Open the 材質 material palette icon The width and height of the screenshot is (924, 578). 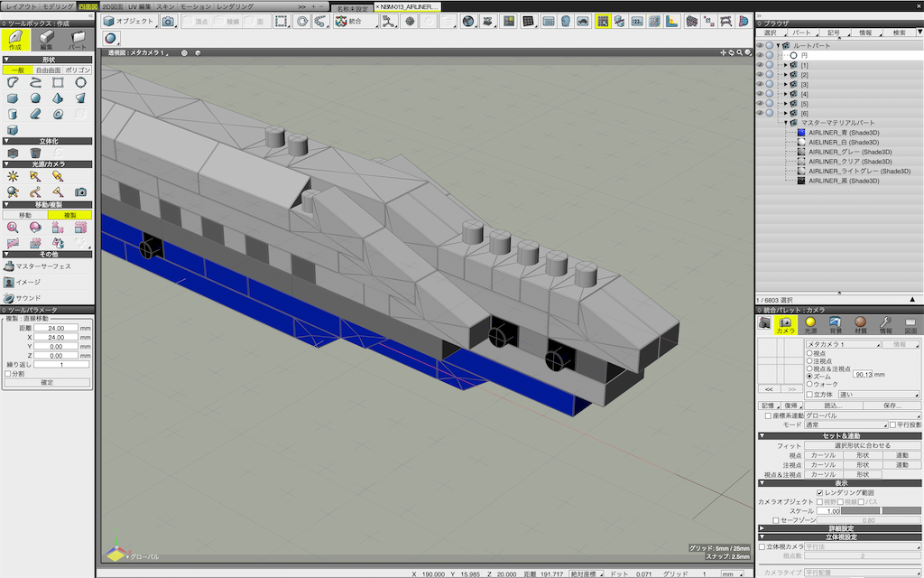(x=861, y=324)
